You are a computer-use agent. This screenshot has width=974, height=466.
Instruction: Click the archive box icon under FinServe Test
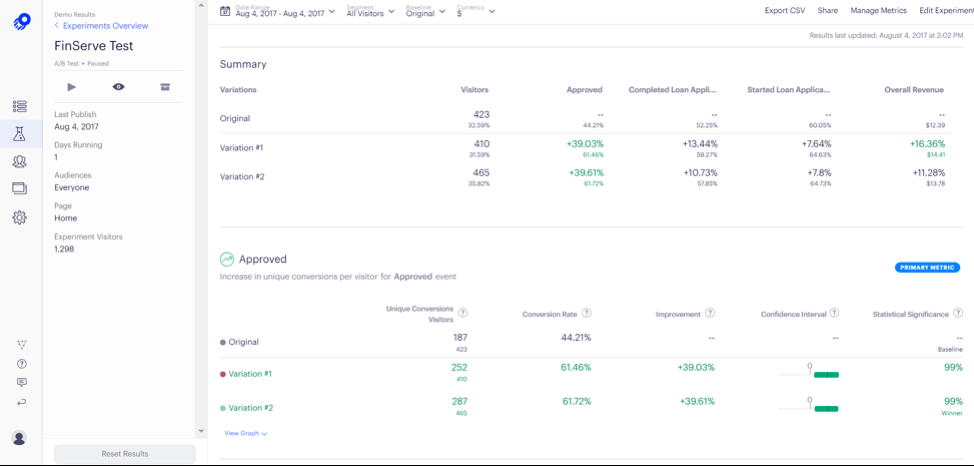pyautogui.click(x=165, y=87)
